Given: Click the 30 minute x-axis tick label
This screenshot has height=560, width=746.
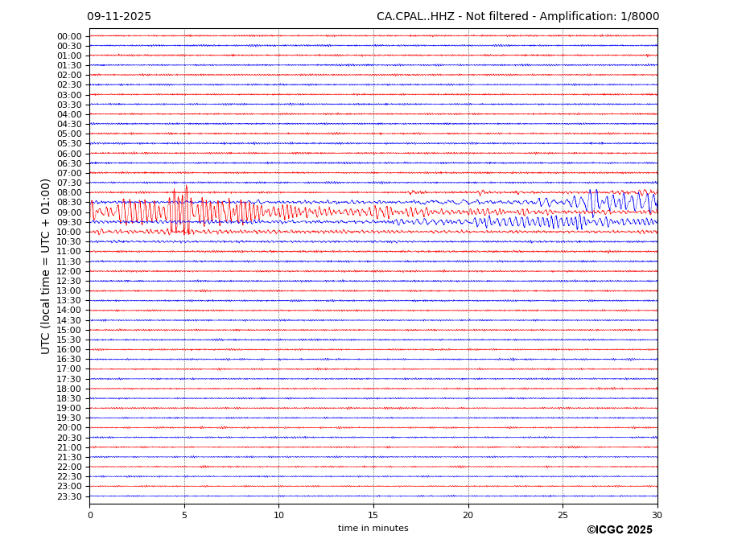Looking at the screenshot, I should coord(657,515).
